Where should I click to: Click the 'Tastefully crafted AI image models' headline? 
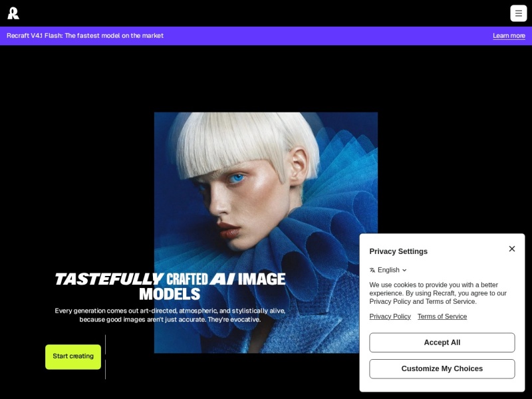click(x=170, y=287)
